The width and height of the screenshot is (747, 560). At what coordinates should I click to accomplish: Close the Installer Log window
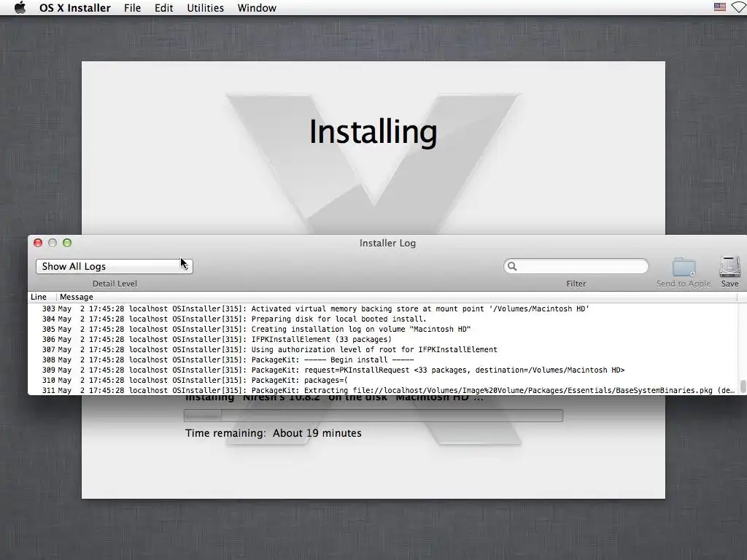click(x=38, y=243)
